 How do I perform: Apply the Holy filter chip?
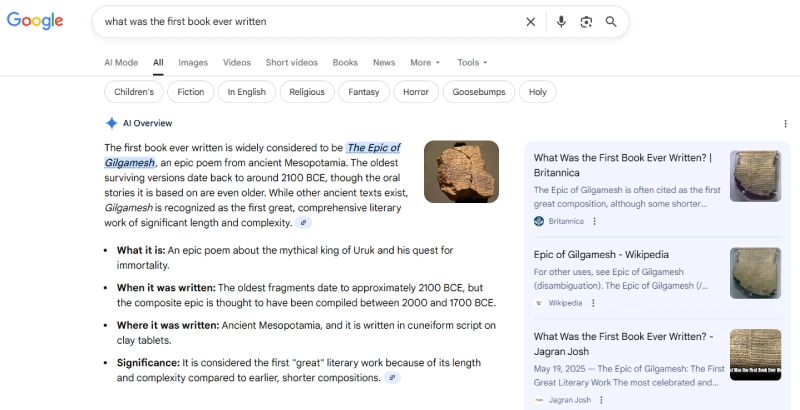point(538,92)
